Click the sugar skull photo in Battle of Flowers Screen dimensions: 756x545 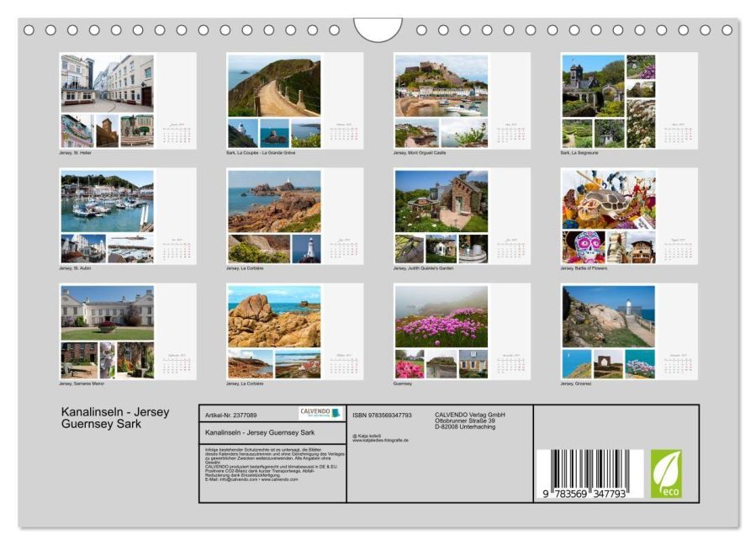coord(584,247)
